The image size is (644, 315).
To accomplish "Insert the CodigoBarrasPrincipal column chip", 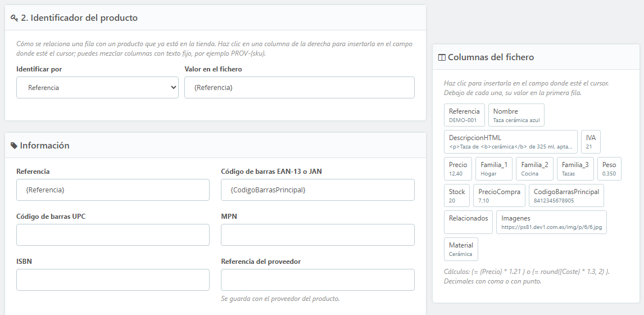I will click(x=566, y=196).
